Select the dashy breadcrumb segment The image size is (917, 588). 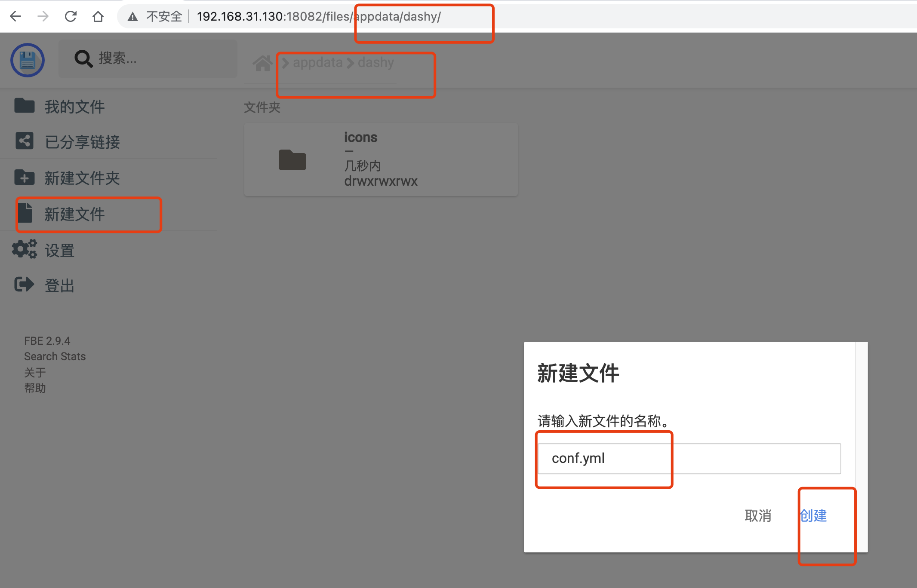click(x=375, y=63)
